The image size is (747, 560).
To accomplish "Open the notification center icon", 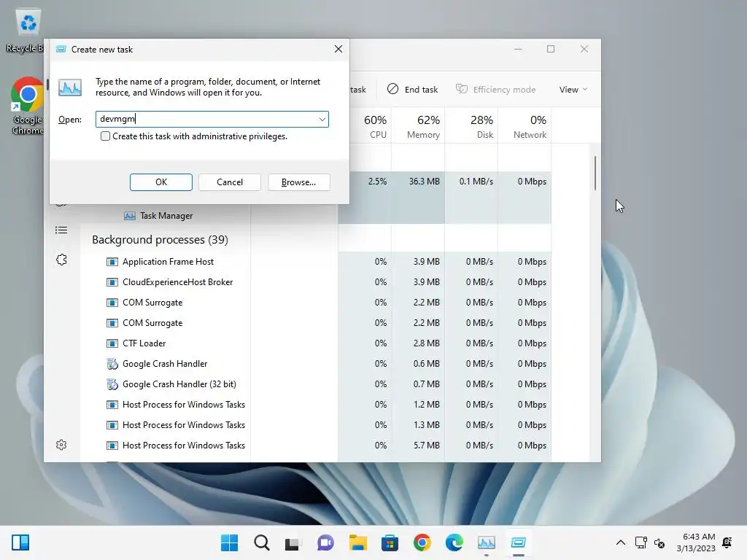I will 727,542.
